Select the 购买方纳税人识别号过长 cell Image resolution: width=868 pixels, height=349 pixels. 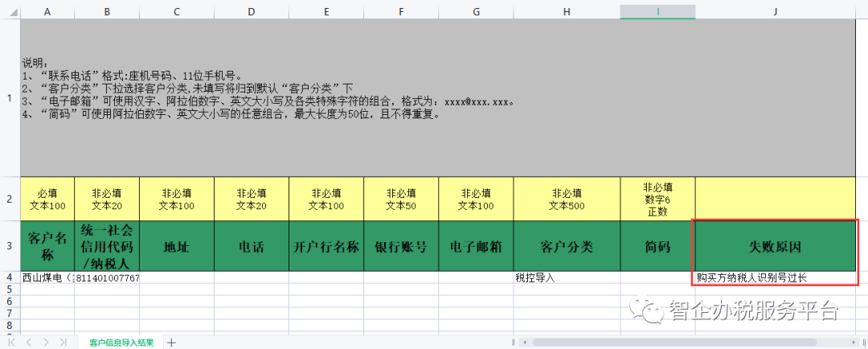776,277
